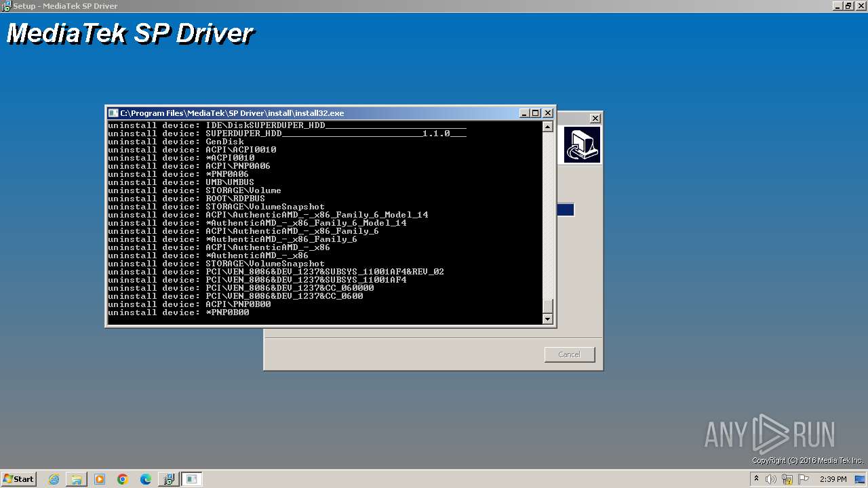868x488 pixels.
Task: Click 'uninstall device: GenDisk' line
Action: tap(176, 142)
